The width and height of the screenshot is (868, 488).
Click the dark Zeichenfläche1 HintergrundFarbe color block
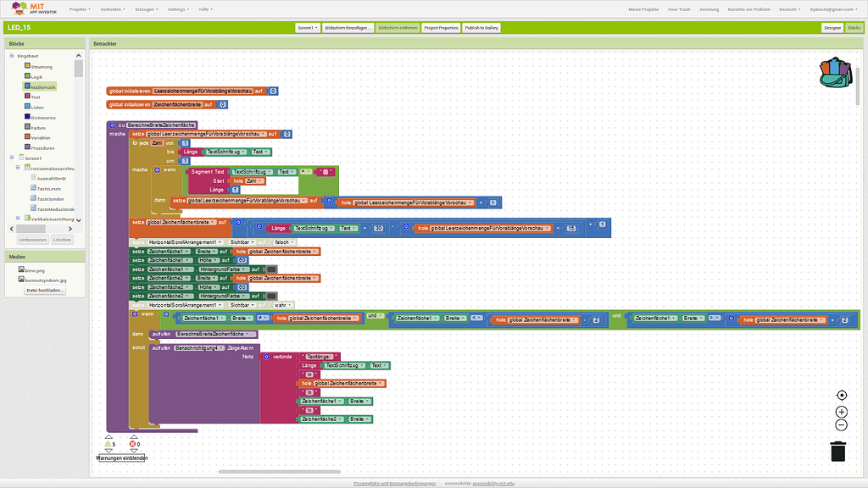pyautogui.click(x=271, y=269)
